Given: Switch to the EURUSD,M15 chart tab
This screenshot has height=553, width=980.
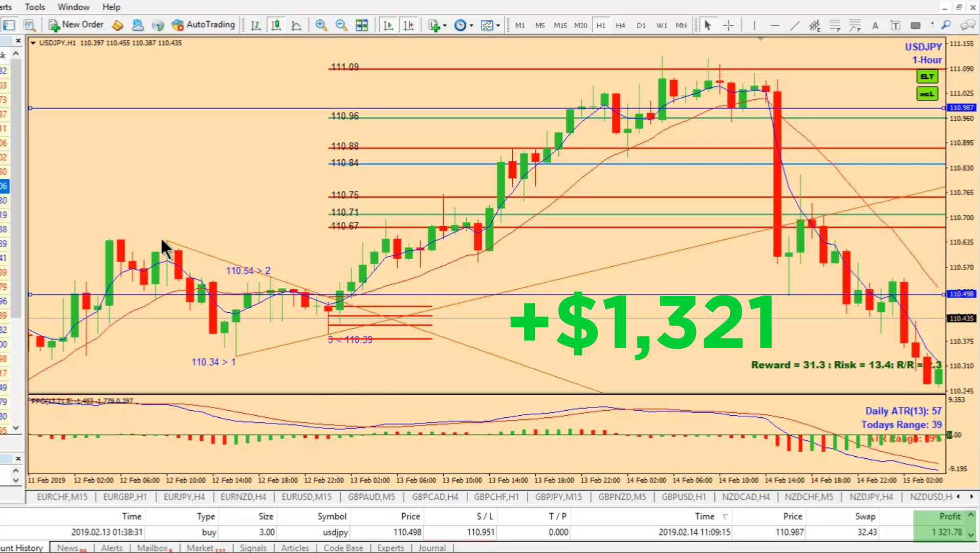Looking at the screenshot, I should click(x=307, y=497).
